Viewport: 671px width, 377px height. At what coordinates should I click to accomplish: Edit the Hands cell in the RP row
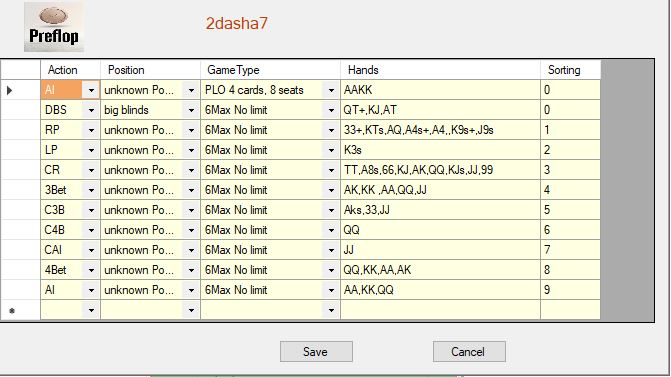[x=440, y=130]
